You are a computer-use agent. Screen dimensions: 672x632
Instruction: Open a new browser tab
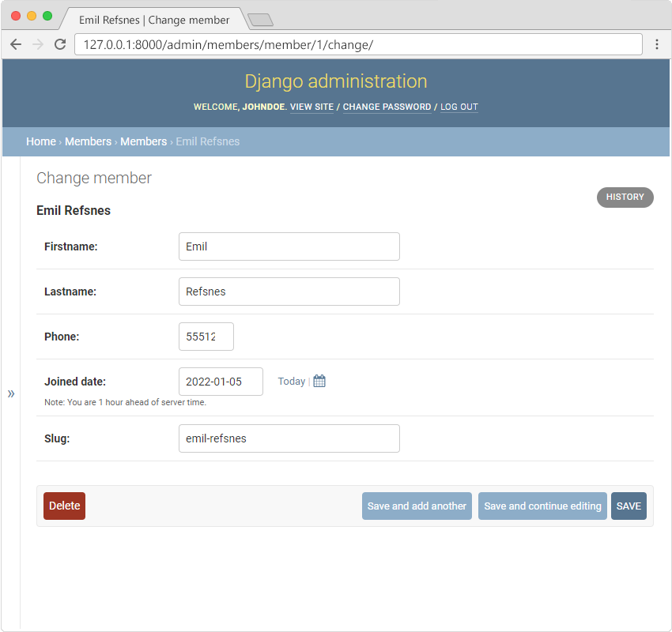tap(260, 20)
